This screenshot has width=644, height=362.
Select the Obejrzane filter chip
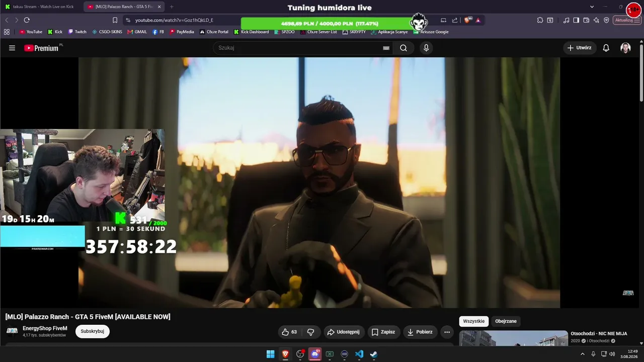click(x=506, y=321)
